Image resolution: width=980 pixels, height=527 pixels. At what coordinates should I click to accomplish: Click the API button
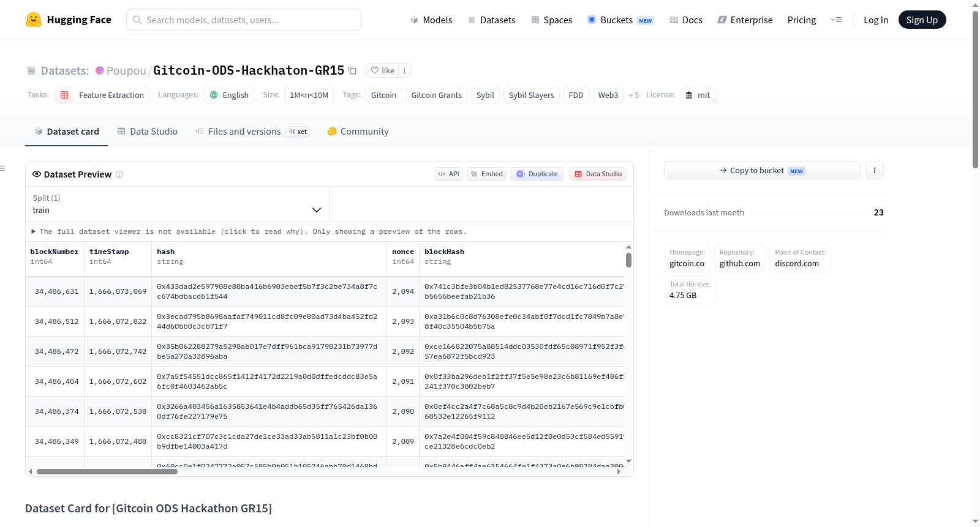pos(448,174)
